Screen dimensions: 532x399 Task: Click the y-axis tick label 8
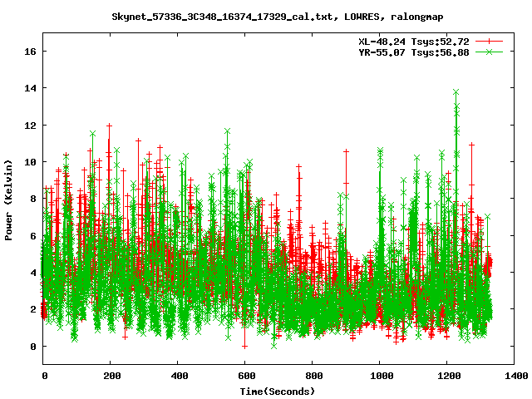click(33, 199)
